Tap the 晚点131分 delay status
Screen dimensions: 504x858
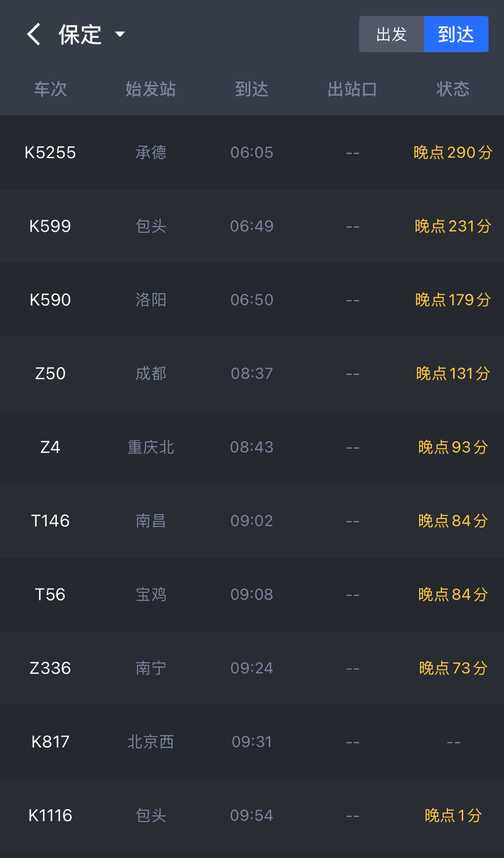(453, 373)
